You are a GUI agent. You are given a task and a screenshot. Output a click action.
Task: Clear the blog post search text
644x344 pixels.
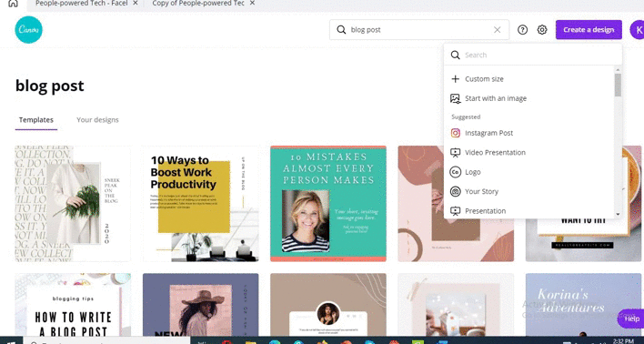(x=497, y=30)
